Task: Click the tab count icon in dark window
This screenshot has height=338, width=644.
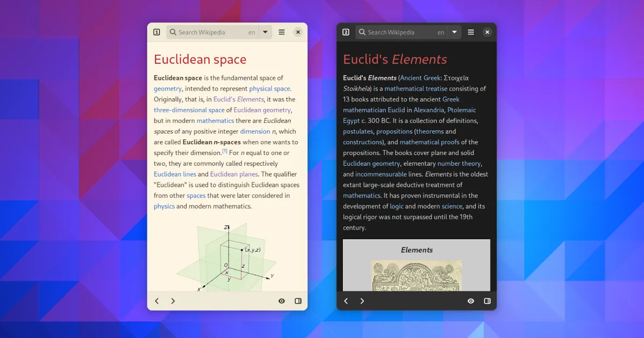Action: 346,32
